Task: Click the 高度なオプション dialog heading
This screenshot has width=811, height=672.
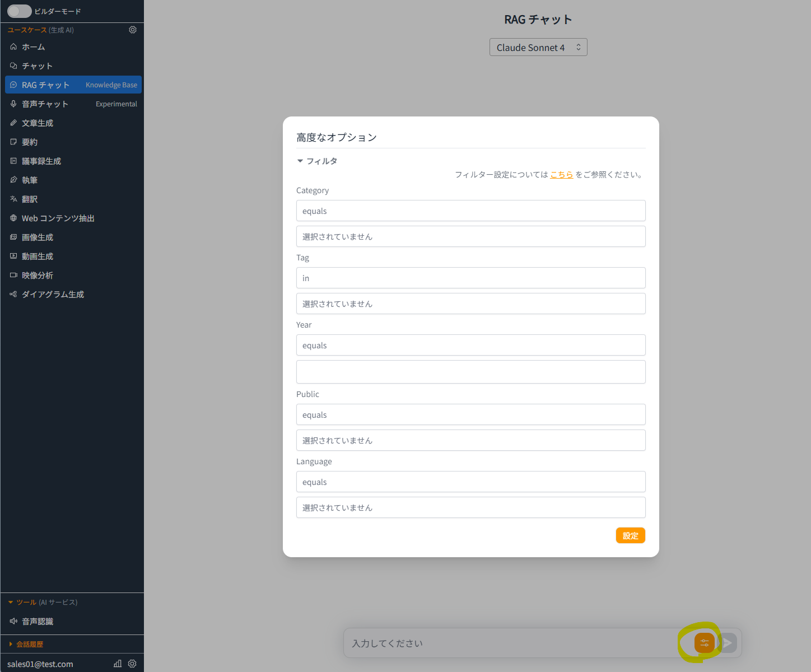Action: coord(337,138)
